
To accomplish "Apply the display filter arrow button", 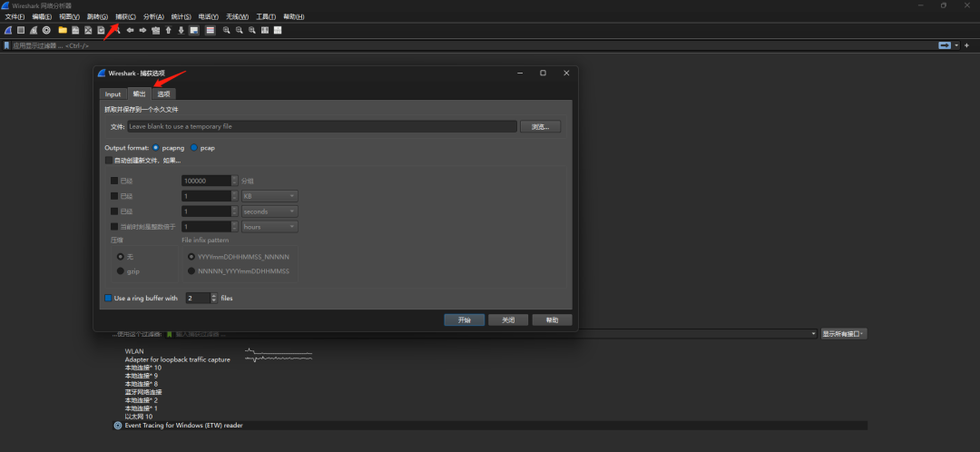I will pyautogui.click(x=945, y=45).
